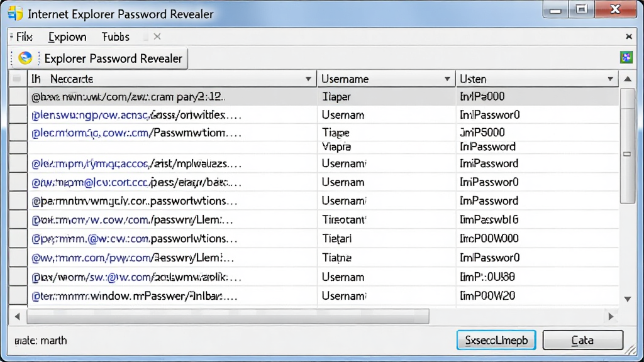Image resolution: width=644 pixels, height=362 pixels.
Task: Click the resize grip in window corner
Action: (x=630, y=349)
